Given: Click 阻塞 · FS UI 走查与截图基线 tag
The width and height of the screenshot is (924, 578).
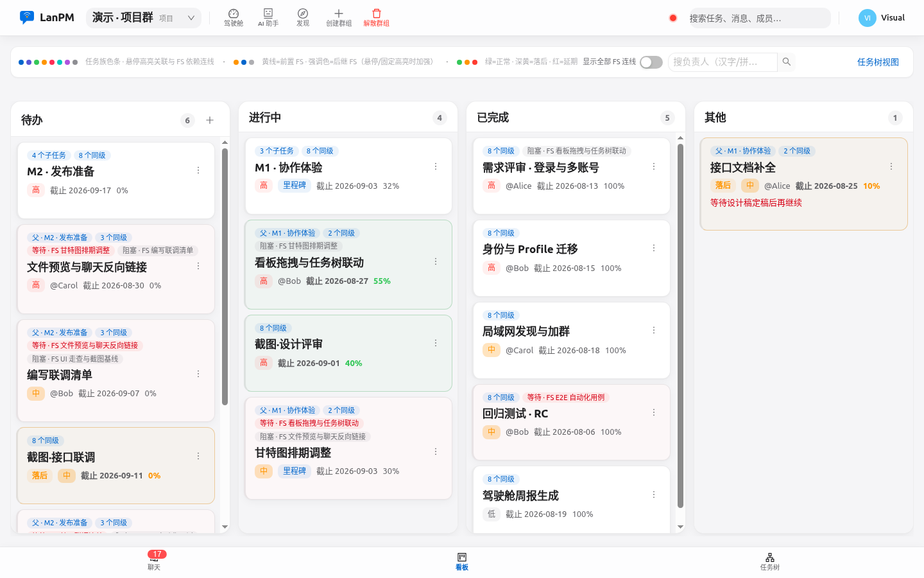Looking at the screenshot, I should [x=75, y=359].
